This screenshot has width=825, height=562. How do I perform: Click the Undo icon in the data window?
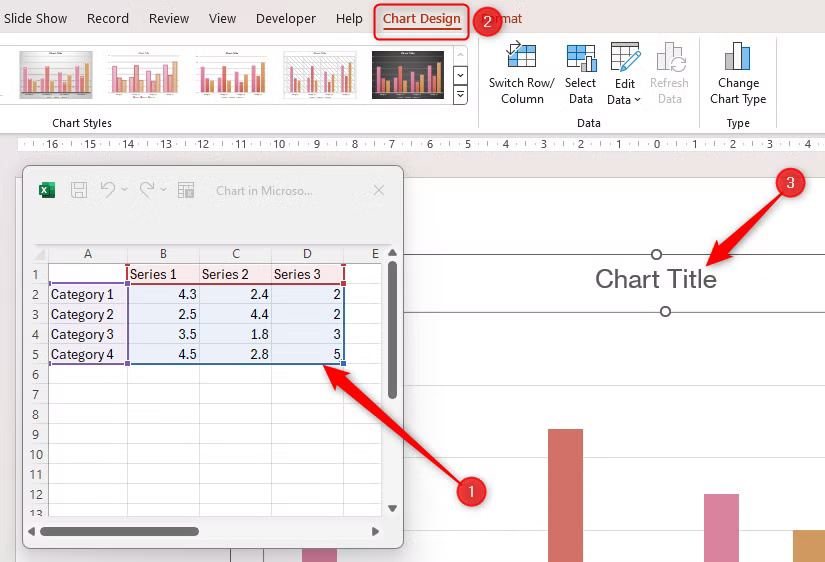pyautogui.click(x=108, y=189)
